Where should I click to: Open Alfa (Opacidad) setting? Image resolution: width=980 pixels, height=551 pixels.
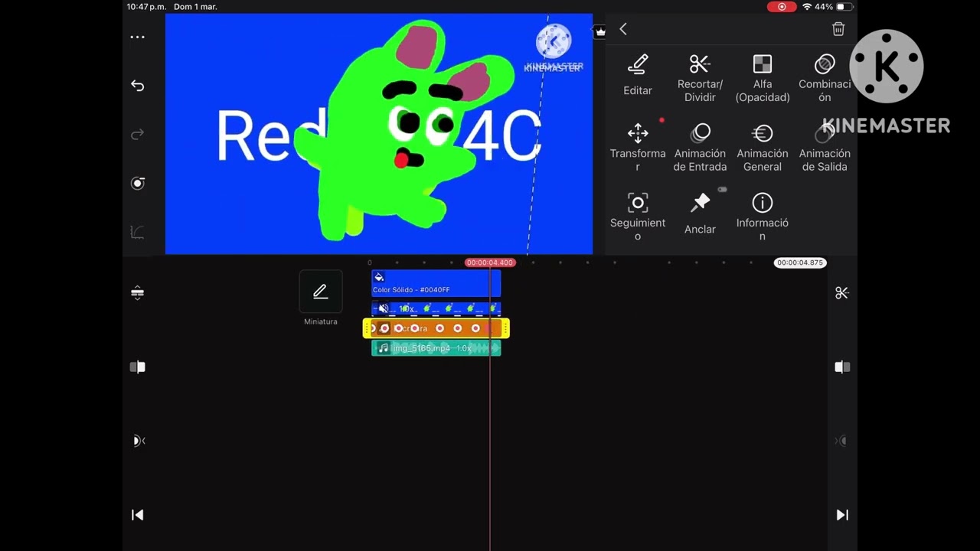(x=763, y=77)
